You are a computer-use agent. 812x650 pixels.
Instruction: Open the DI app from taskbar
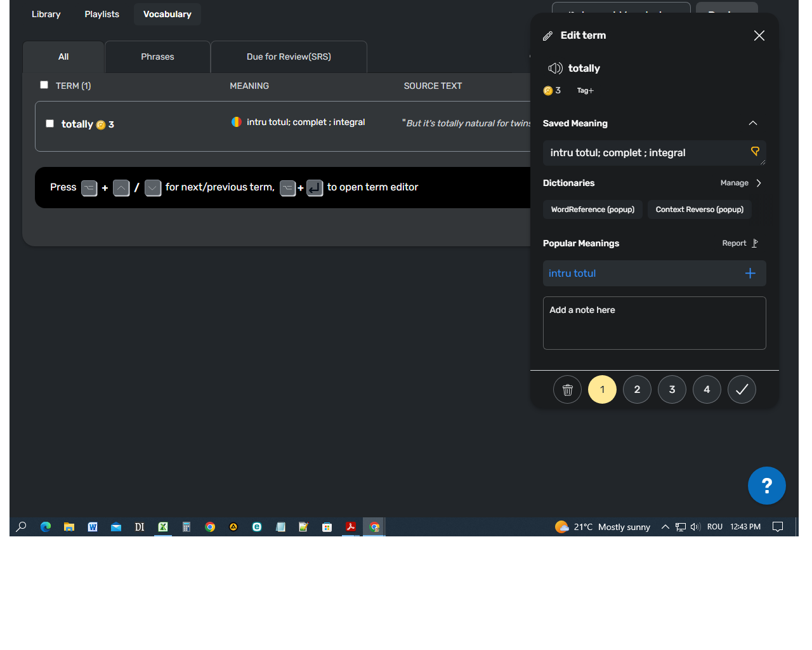pos(140,527)
